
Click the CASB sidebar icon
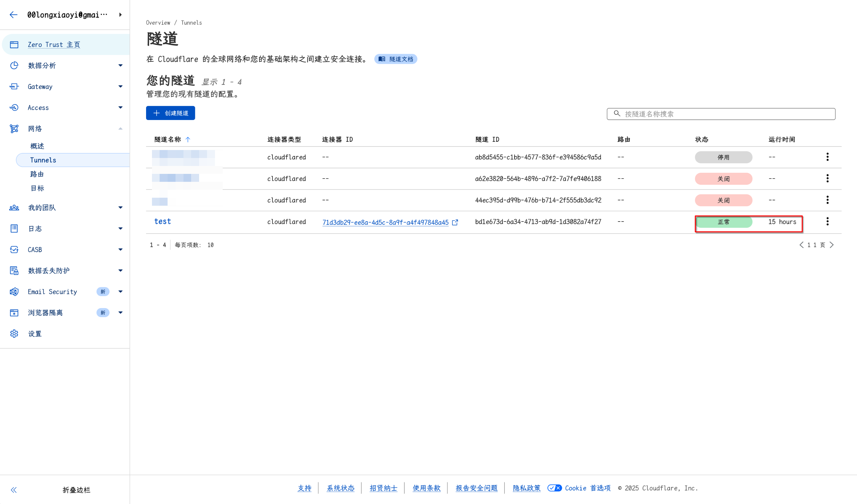click(x=14, y=249)
